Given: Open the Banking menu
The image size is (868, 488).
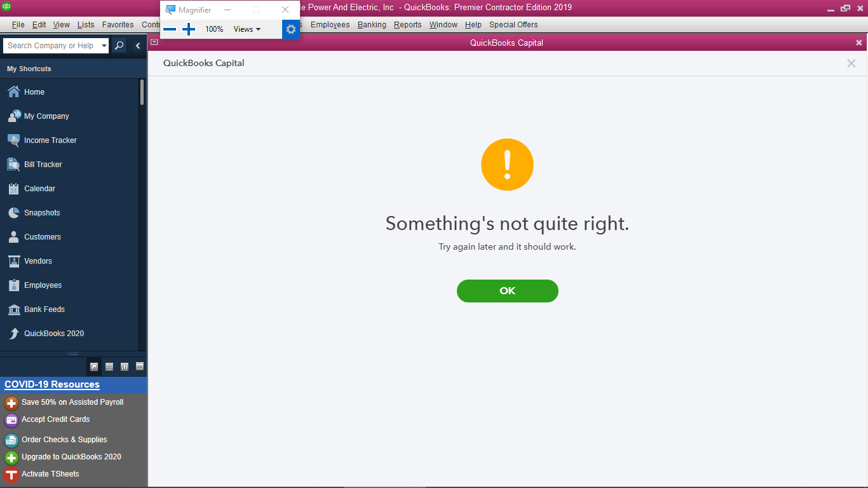Looking at the screenshot, I should point(372,25).
